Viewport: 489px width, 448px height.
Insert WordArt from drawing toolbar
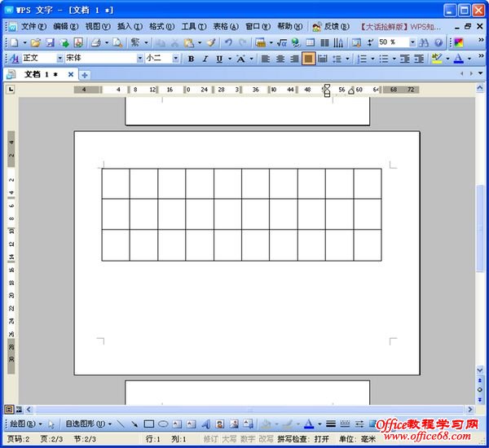[205, 424]
